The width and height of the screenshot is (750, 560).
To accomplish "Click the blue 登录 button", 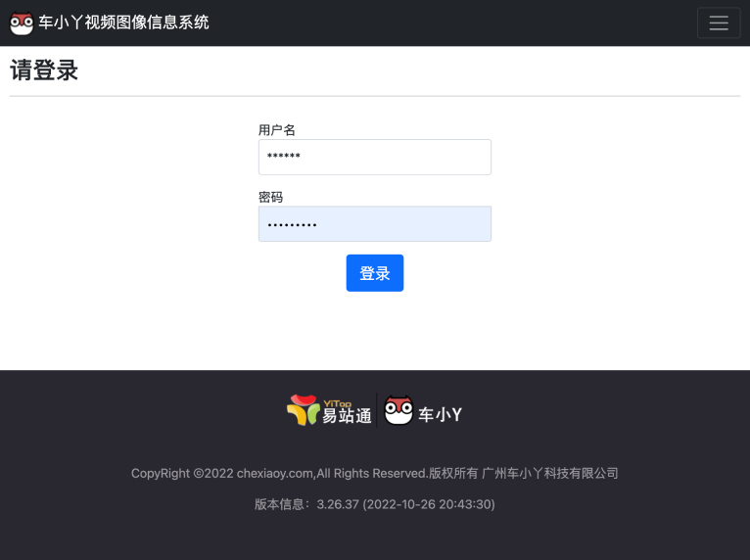I will [375, 273].
